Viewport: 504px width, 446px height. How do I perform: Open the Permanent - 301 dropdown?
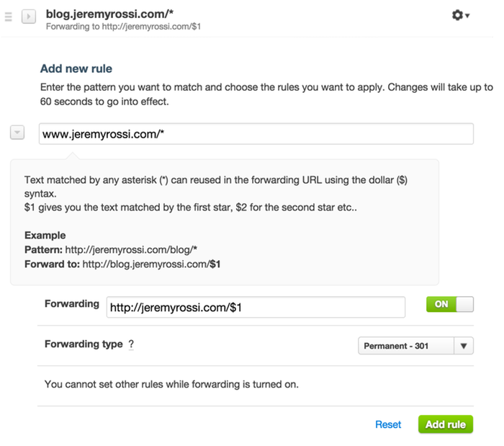(x=415, y=346)
